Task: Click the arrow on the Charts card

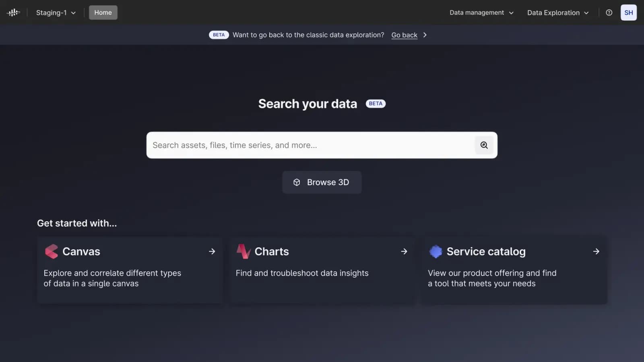Action: [404, 251]
